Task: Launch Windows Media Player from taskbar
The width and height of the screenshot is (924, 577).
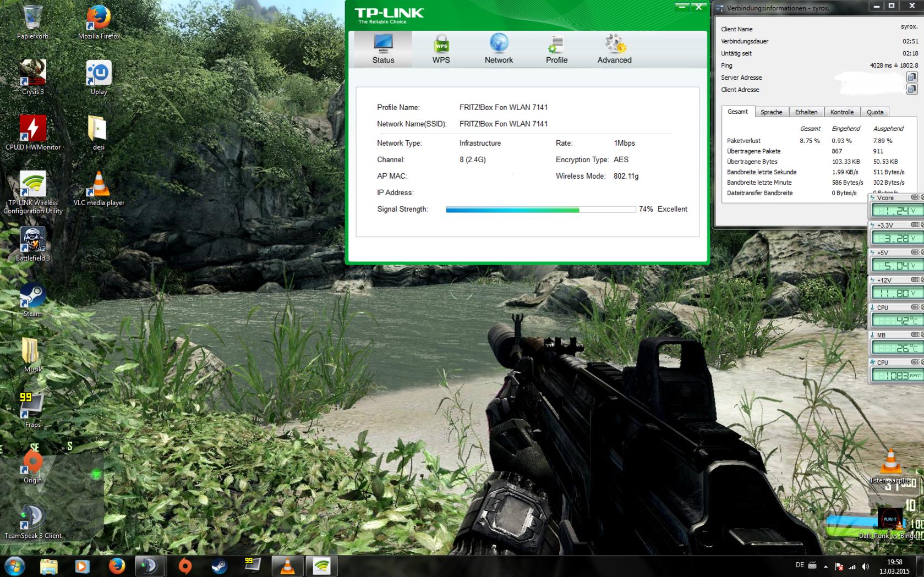Action: pyautogui.click(x=82, y=566)
